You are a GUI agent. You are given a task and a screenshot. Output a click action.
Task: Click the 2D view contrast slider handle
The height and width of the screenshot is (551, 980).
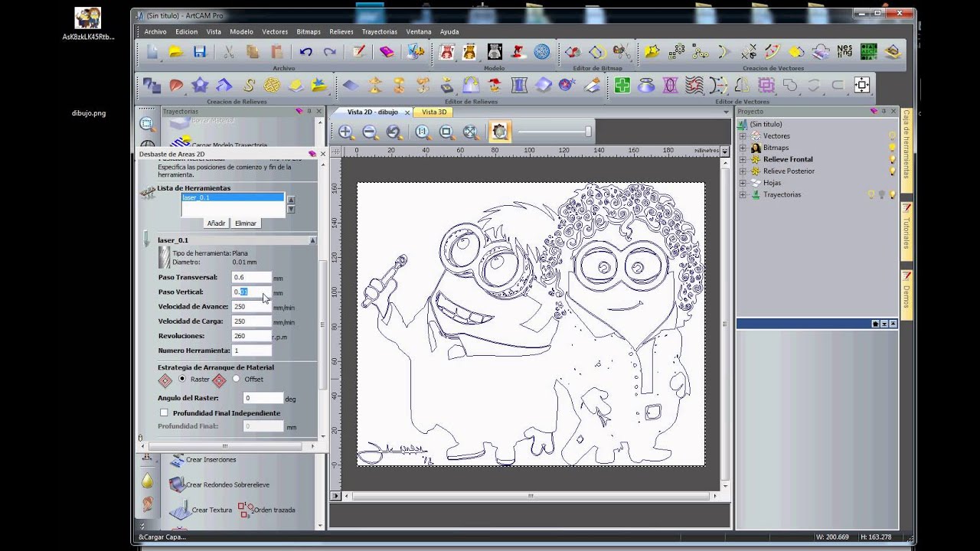tap(588, 132)
